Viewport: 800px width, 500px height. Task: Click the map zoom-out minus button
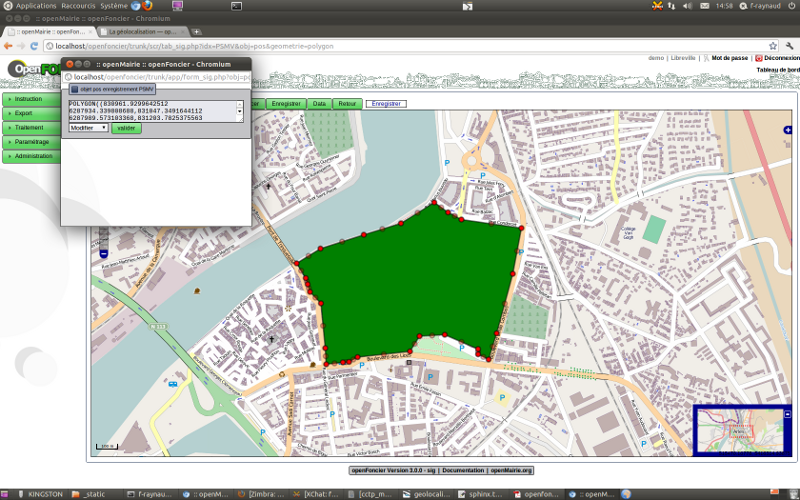click(x=104, y=254)
